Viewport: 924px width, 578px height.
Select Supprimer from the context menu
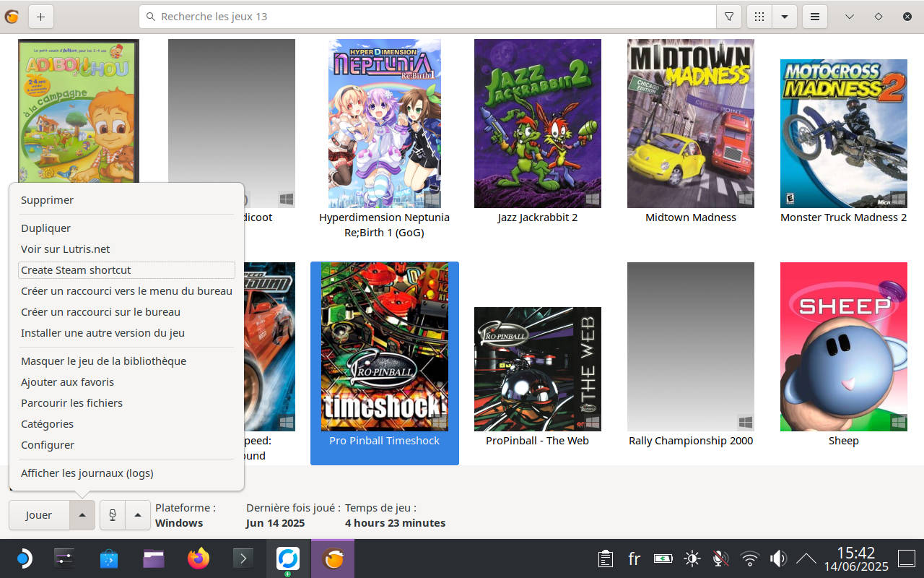(126, 200)
